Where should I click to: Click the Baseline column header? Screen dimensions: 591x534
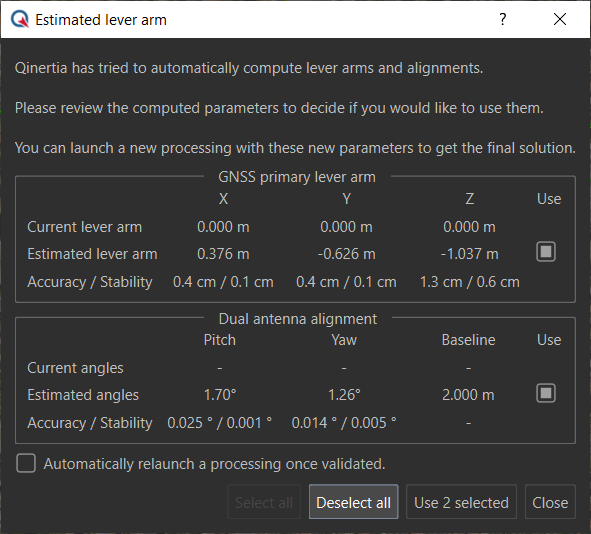[469, 340]
